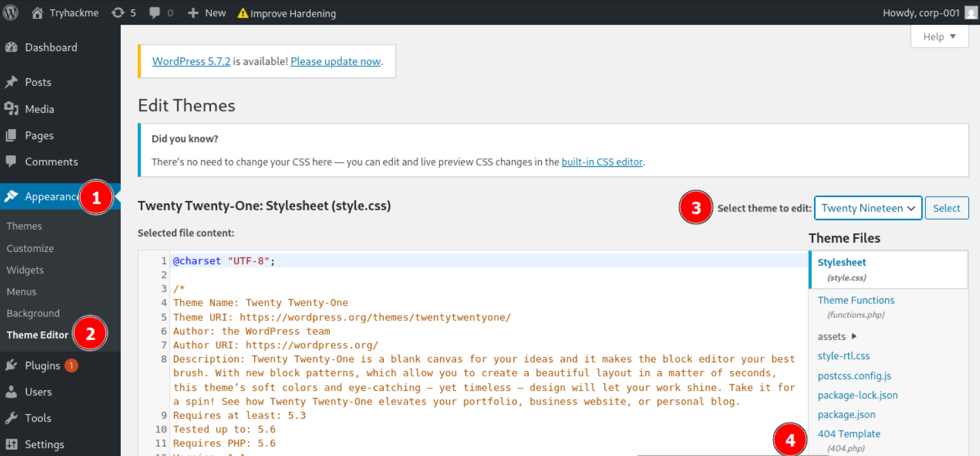This screenshot has width=980, height=456.
Task: Open the Pages menu item
Action: pyautogui.click(x=39, y=135)
